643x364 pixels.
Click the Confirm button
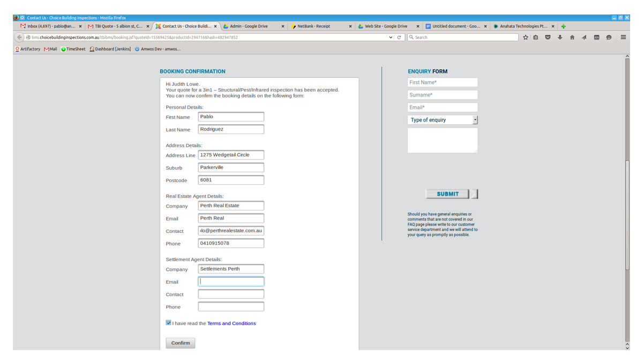click(181, 343)
